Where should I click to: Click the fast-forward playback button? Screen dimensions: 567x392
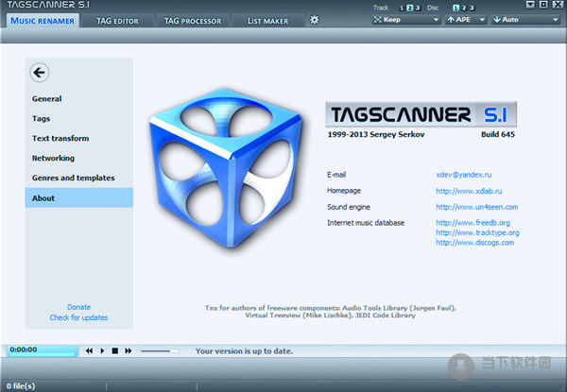pos(129,350)
